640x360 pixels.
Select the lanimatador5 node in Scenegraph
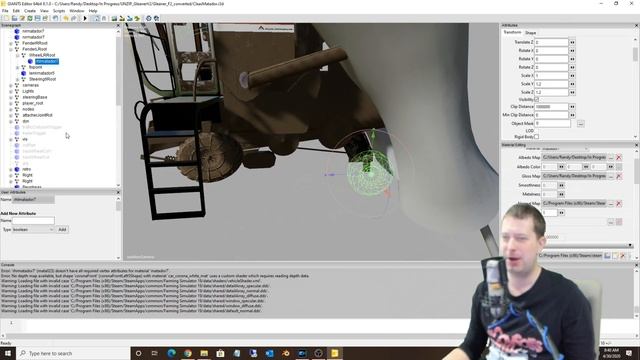(42, 73)
